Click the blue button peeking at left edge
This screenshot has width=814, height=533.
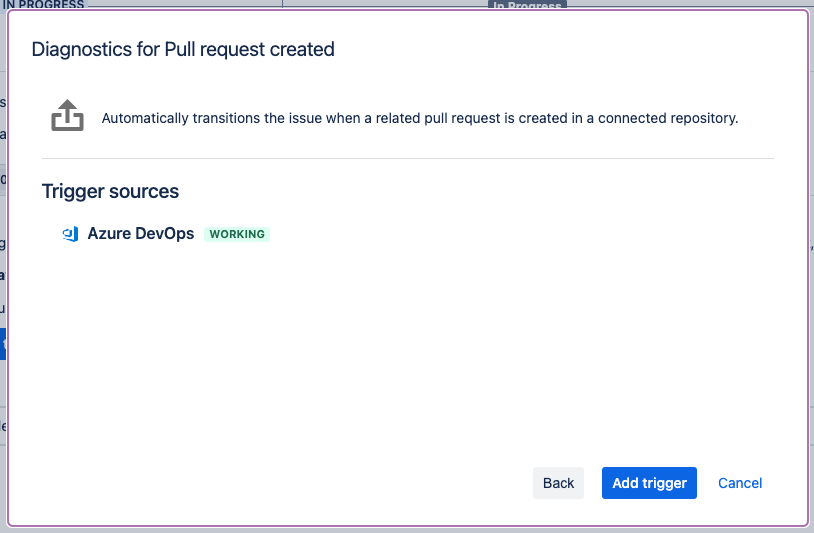click(x=3, y=345)
